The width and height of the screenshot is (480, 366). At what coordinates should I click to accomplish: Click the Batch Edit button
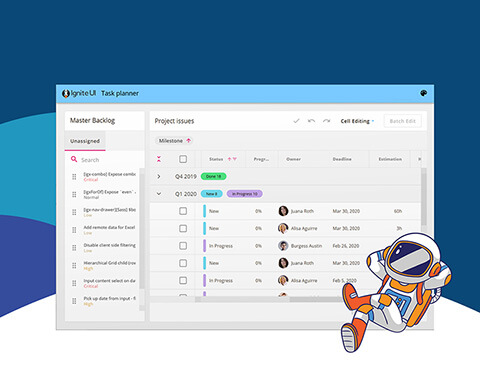(403, 121)
